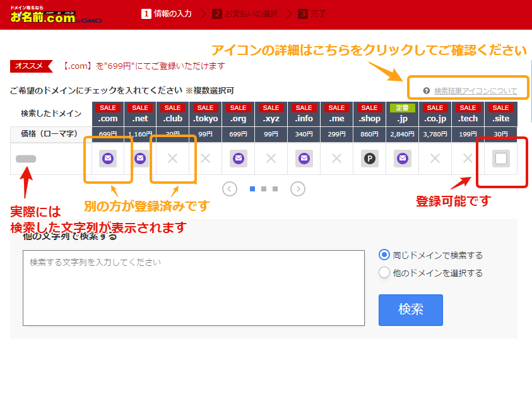Click the mail icon under .com
Viewport: 532px width, 403px height.
107,159
